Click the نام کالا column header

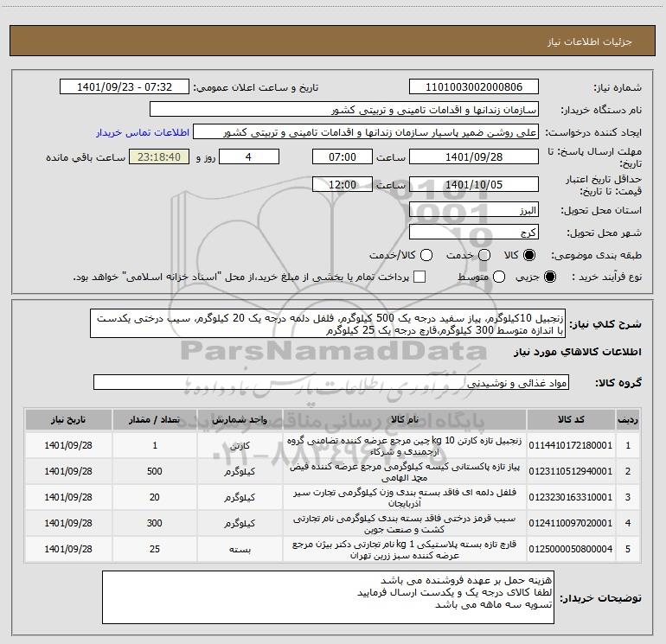[x=405, y=420]
